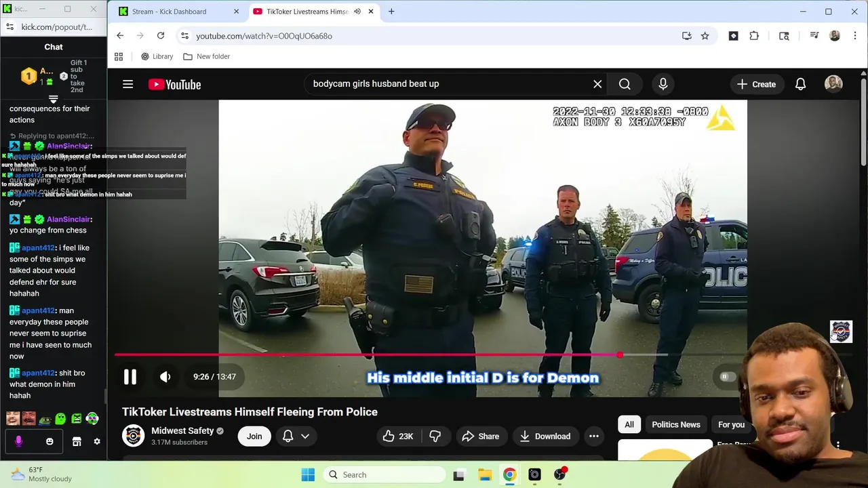This screenshot has width=868, height=488.
Task: Select the All filter chip
Action: point(629,425)
